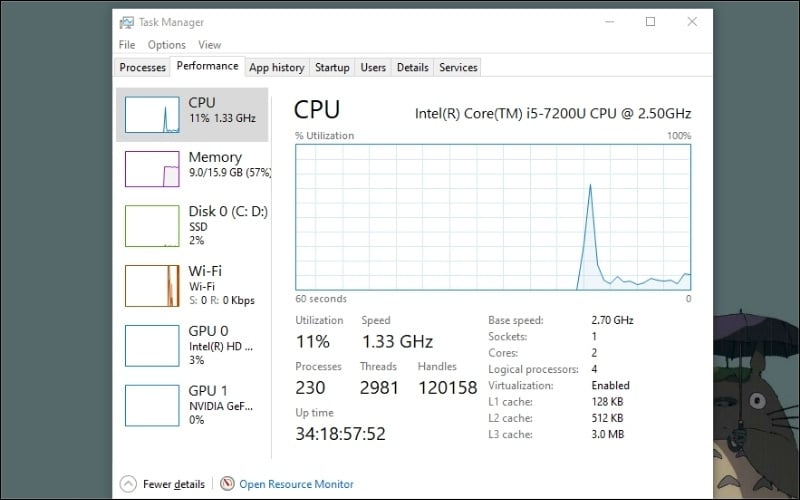This screenshot has height=500, width=800.
Task: Click the 11% utilization value
Action: pos(313,341)
